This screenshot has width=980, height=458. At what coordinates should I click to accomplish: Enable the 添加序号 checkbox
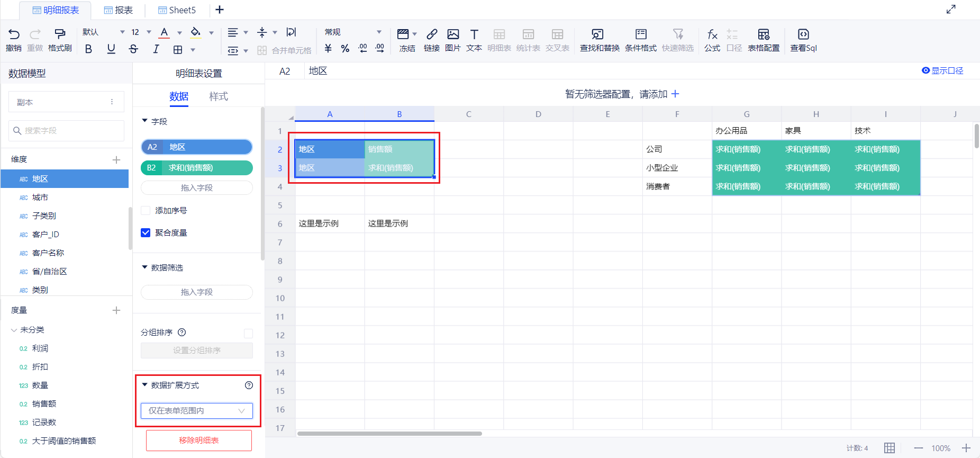146,211
